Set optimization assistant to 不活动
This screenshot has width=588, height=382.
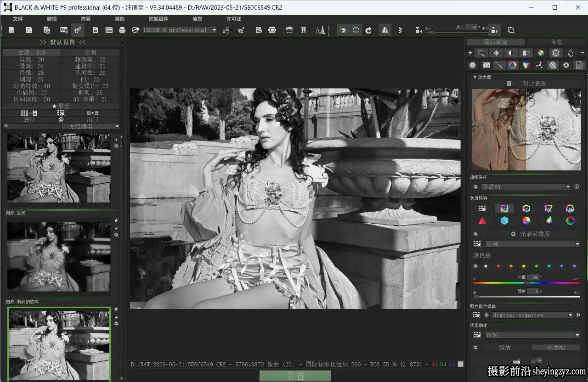click(556, 348)
